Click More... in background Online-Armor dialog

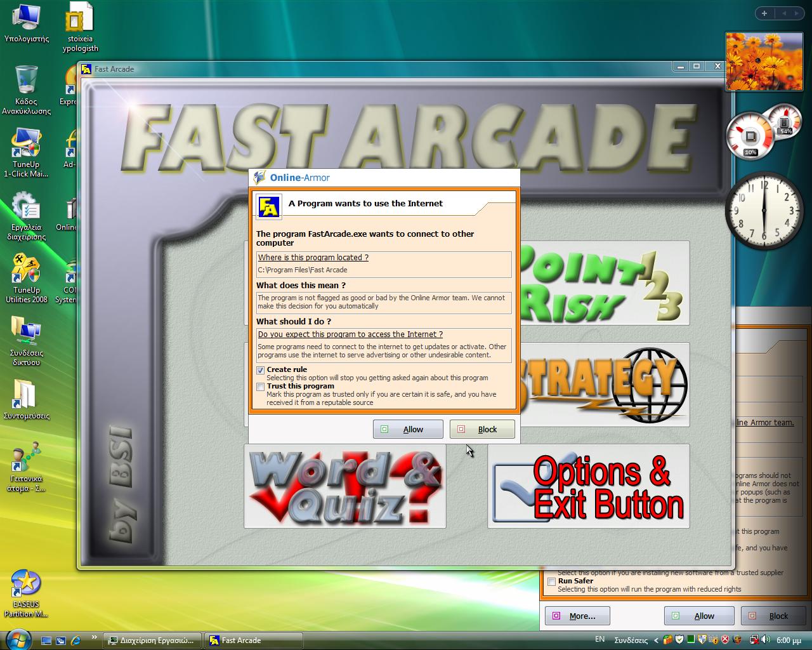coord(577,616)
